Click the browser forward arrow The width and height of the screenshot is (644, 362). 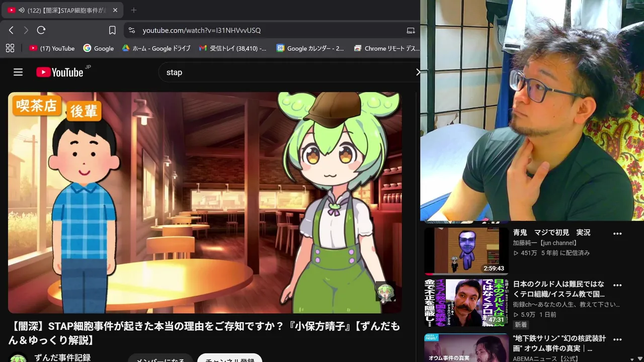click(26, 30)
